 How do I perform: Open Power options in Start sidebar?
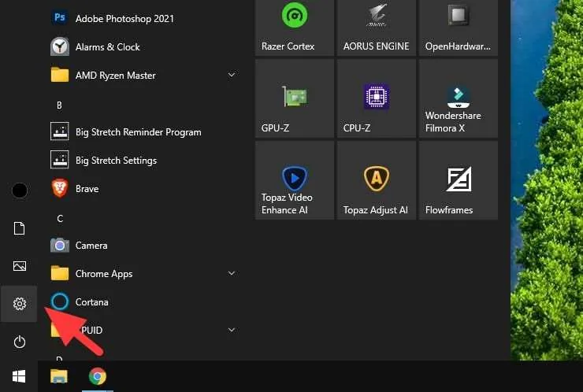(20, 342)
